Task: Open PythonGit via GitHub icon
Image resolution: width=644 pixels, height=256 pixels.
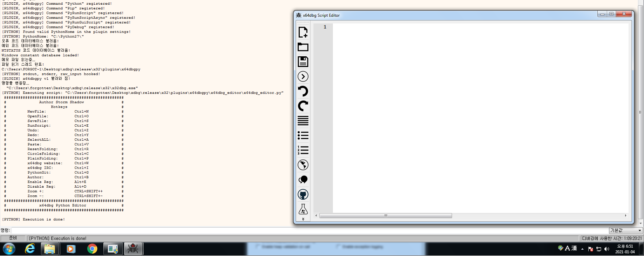Action: tap(303, 194)
